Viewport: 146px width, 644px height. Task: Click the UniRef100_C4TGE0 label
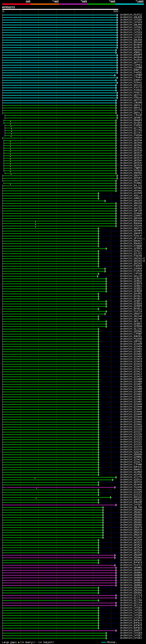tap(131, 608)
